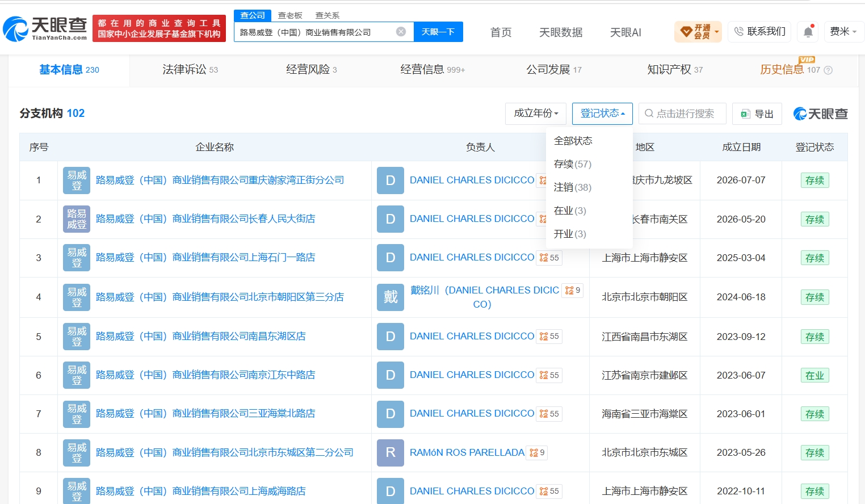The height and width of the screenshot is (504, 865).
Task: Open the RAMóN ROS PARELLADA person link
Action: [x=467, y=453]
